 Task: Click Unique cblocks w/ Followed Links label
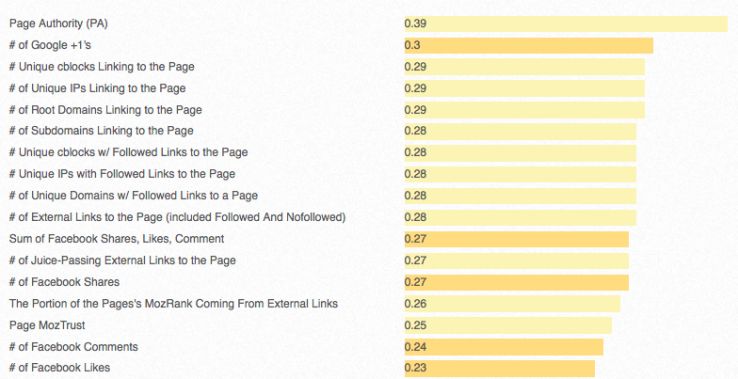(x=128, y=153)
